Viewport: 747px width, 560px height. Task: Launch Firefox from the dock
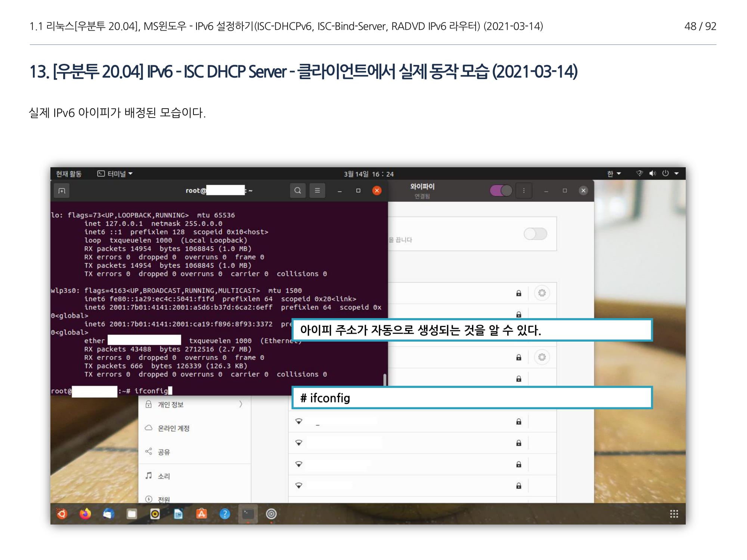85,514
